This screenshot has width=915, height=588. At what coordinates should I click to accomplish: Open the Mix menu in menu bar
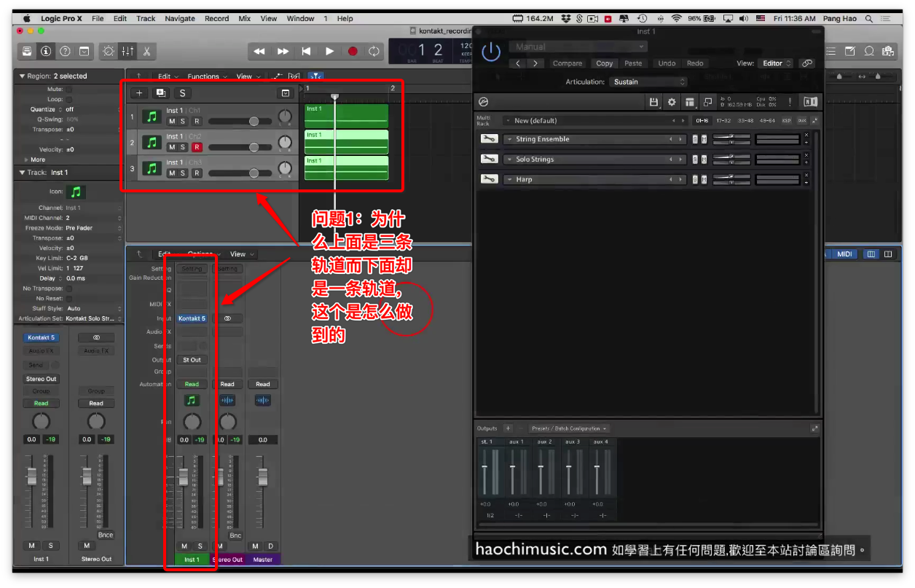click(x=245, y=18)
